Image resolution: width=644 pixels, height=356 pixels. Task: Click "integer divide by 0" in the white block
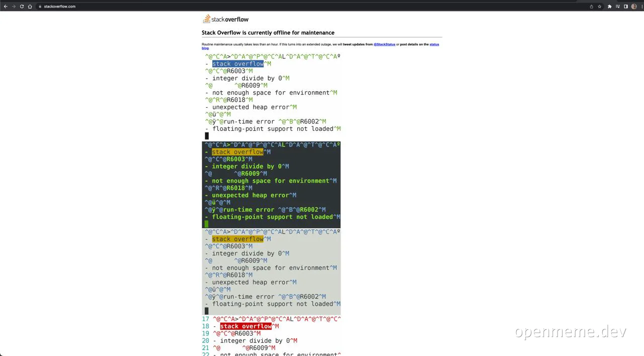click(247, 78)
